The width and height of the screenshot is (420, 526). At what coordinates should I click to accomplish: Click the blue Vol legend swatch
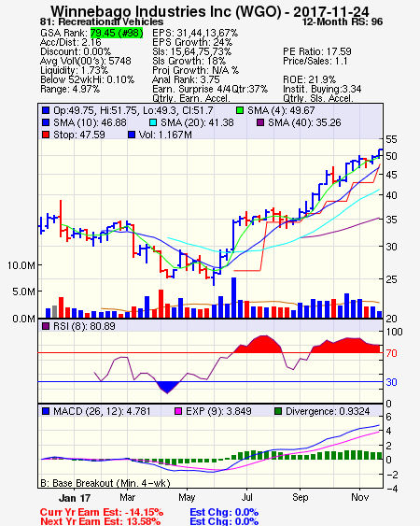pyautogui.click(x=132, y=135)
